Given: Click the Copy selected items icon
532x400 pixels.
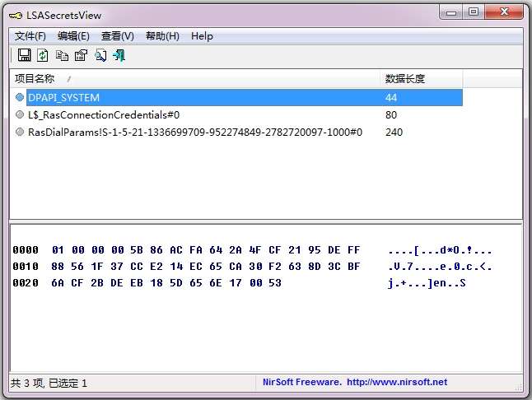Looking at the screenshot, I should pyautogui.click(x=62, y=55).
